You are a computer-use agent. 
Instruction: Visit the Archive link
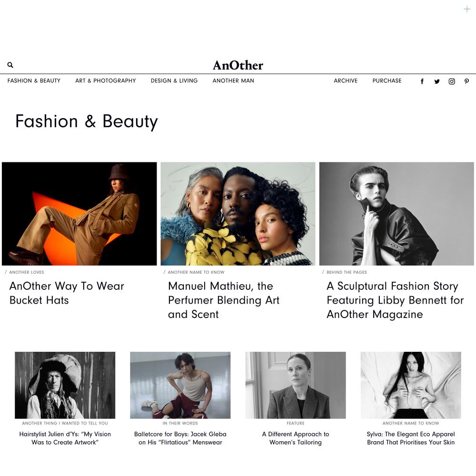(346, 81)
